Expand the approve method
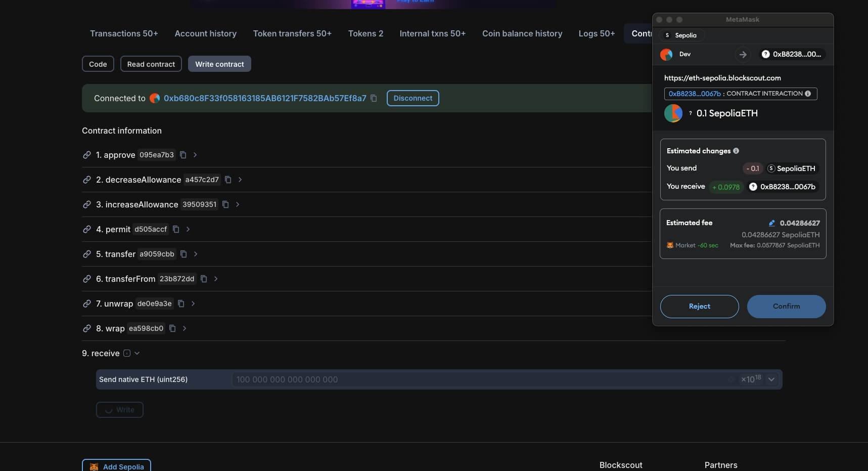Screen dimensions: 868x471 click(195, 155)
